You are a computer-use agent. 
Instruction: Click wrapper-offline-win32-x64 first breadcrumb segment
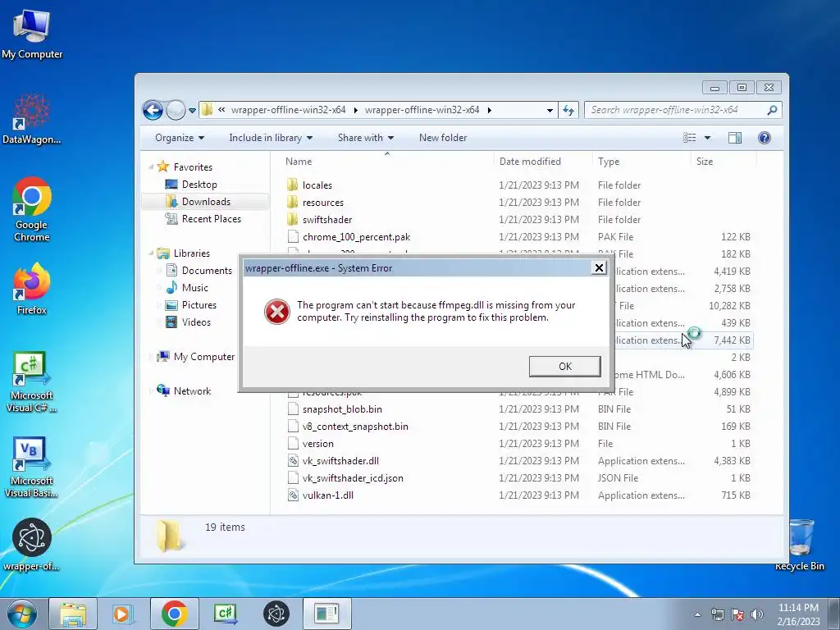288,110
